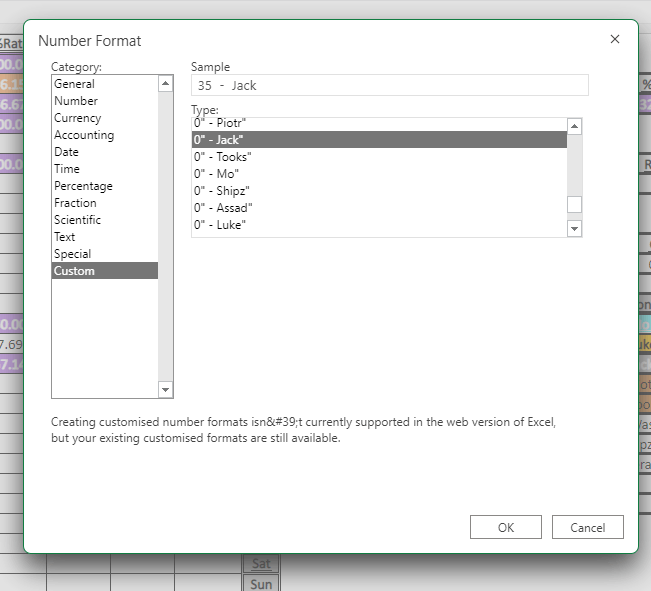
Task: Select the Date category
Action: [x=105, y=152]
